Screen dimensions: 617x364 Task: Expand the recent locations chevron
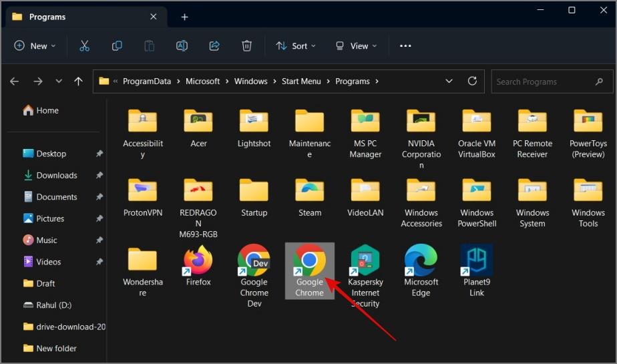59,81
